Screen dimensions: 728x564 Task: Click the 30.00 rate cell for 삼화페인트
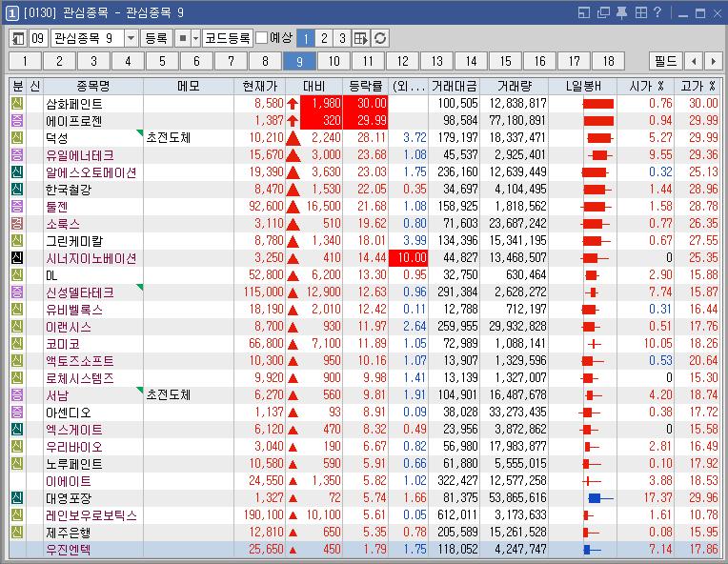click(365, 103)
